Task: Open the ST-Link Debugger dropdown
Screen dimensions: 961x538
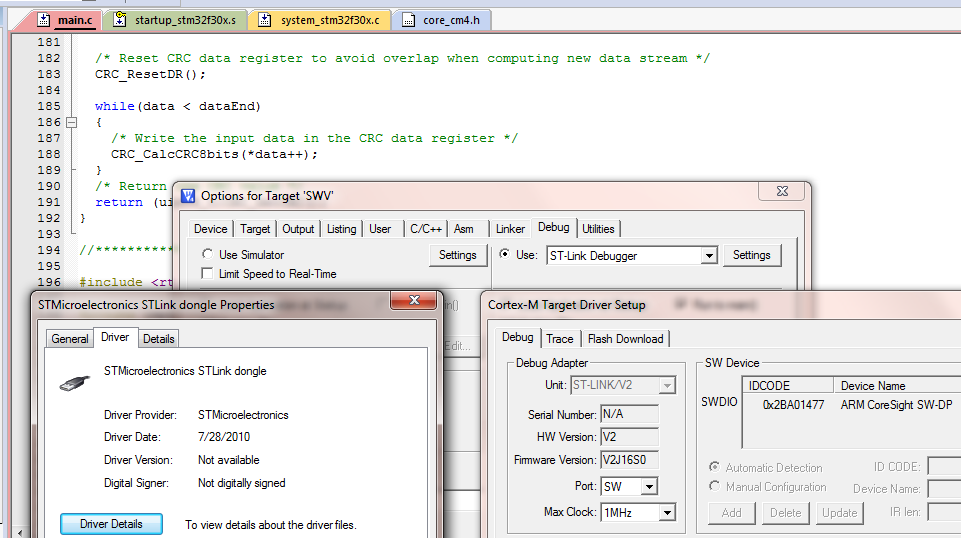Action: [x=709, y=256]
